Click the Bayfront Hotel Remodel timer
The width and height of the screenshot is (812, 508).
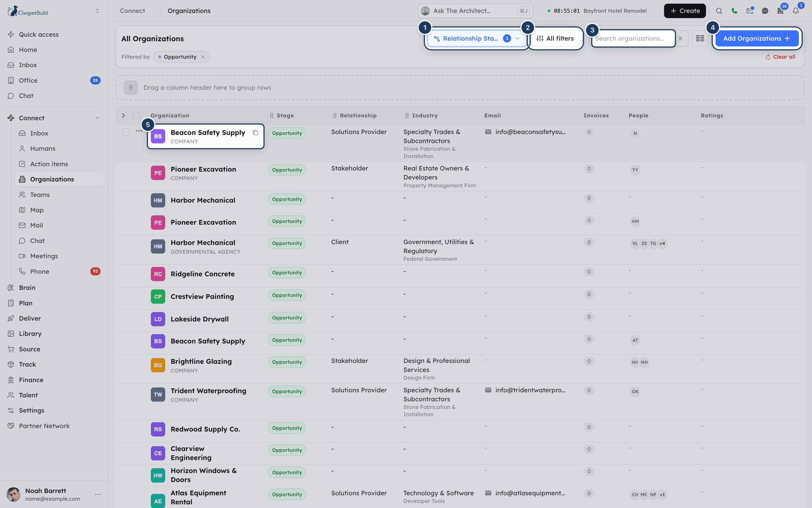point(597,11)
